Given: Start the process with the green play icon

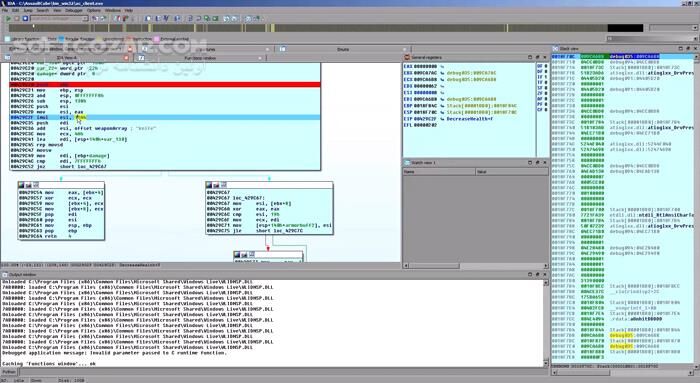Looking at the screenshot, I should coord(8,19).
